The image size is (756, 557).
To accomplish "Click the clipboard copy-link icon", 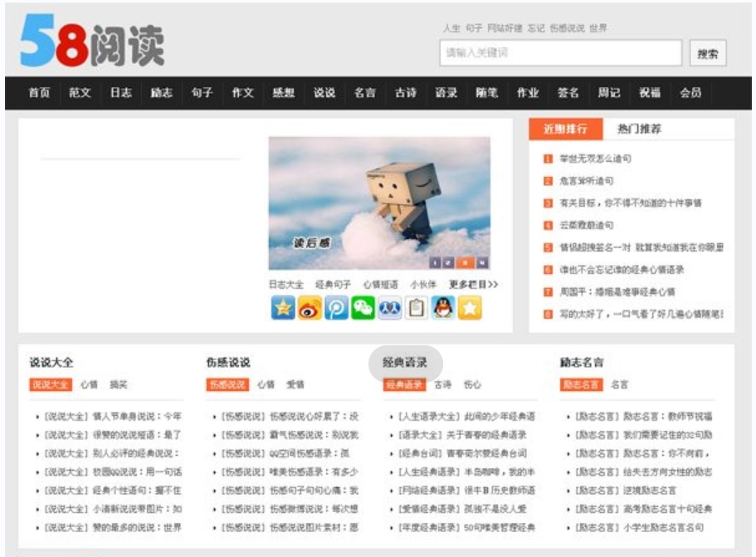I will tap(417, 308).
